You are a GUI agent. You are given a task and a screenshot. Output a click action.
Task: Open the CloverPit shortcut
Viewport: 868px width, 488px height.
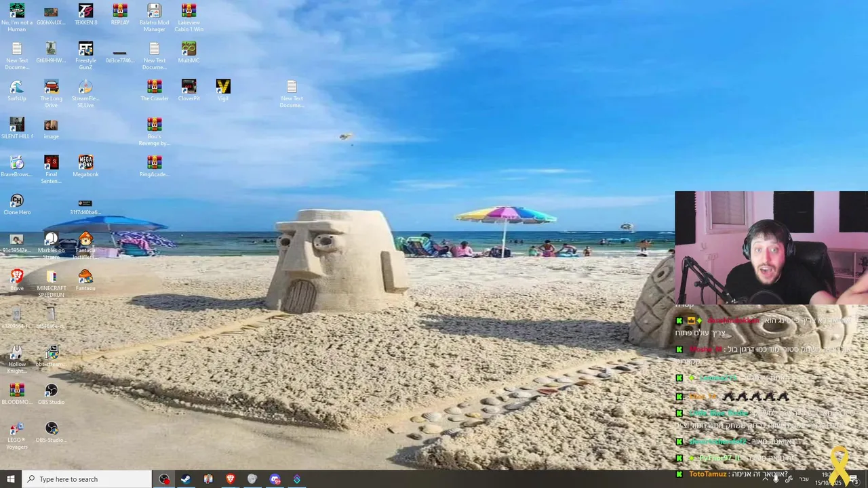[189, 90]
